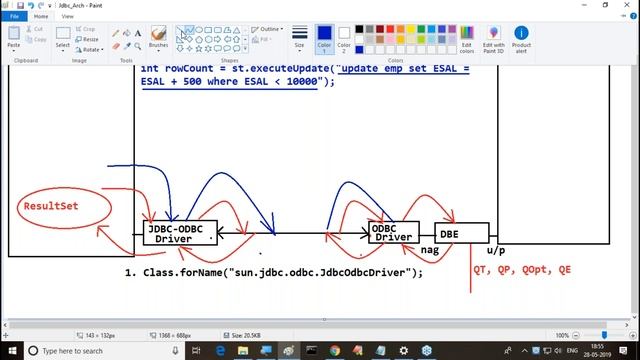Switch to the Home ribbon tab
The image size is (640, 360).
pos(41,16)
